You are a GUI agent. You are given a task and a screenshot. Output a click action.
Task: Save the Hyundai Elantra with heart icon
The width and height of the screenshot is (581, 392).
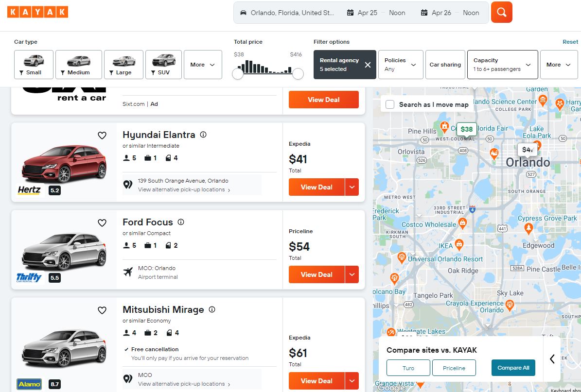click(x=102, y=136)
